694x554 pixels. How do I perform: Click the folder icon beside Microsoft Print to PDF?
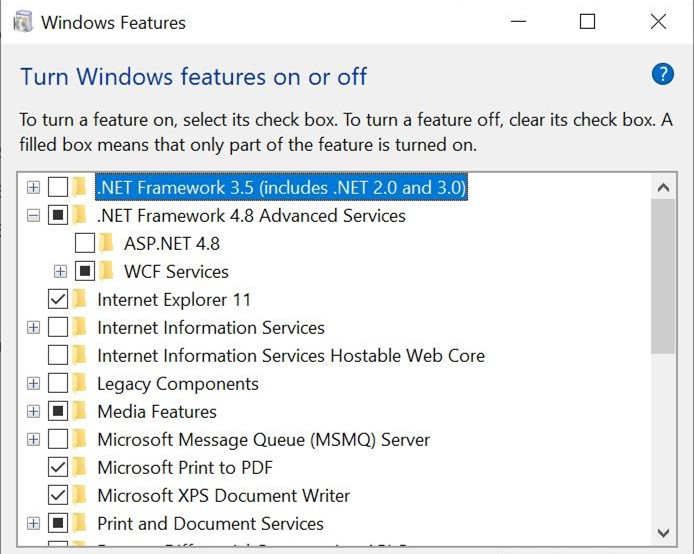pyautogui.click(x=80, y=467)
